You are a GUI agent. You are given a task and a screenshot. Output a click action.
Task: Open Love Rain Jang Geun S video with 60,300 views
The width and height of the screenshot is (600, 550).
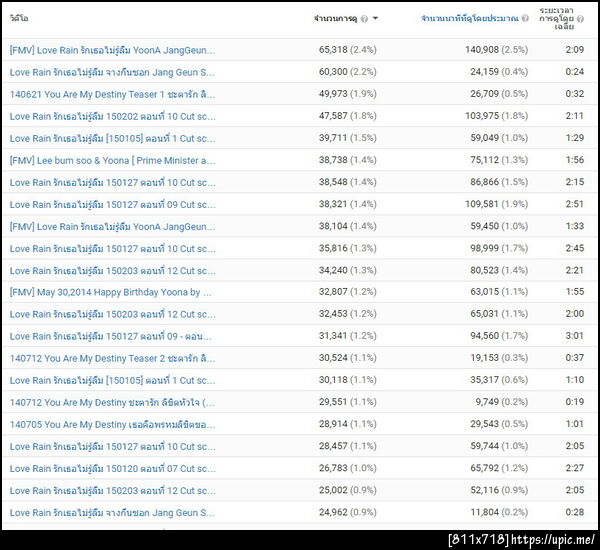click(112, 72)
